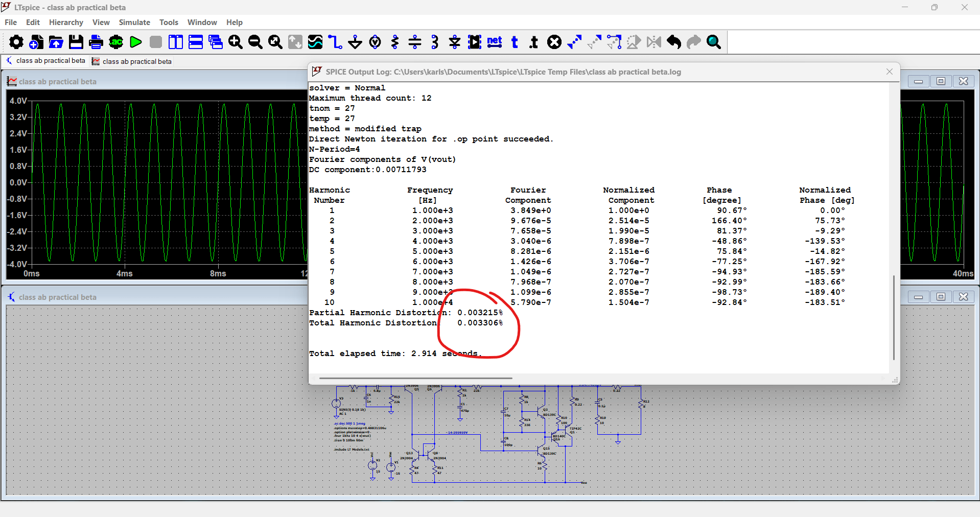Minimize the schematic child window
980x517 pixels.
click(918, 297)
